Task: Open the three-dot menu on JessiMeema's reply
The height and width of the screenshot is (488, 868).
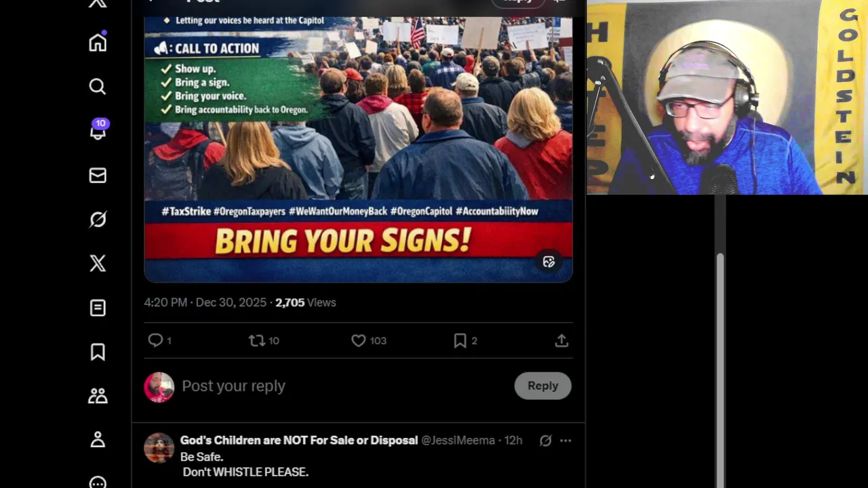Action: (x=566, y=441)
